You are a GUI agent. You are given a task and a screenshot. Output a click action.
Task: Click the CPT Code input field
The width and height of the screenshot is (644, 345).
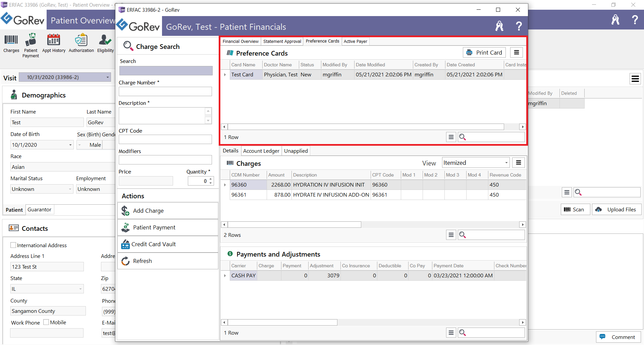click(x=165, y=140)
